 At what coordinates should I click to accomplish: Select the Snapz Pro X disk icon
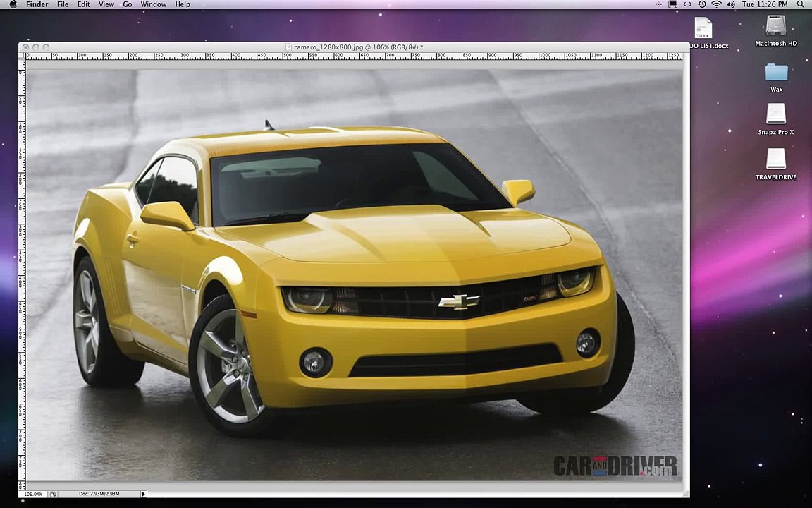(x=776, y=114)
